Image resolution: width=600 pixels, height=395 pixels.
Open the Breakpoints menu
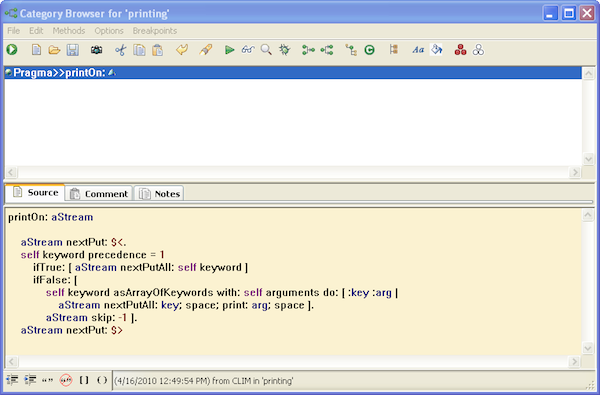155,31
